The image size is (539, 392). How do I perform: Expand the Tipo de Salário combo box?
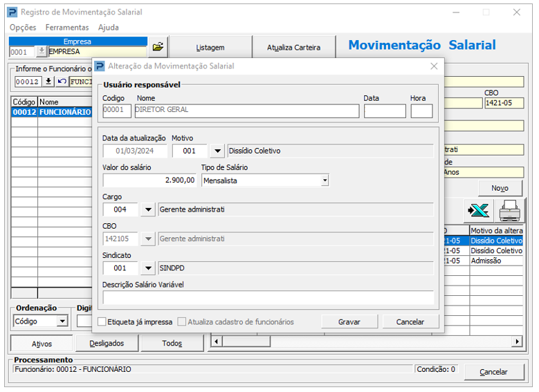325,180
